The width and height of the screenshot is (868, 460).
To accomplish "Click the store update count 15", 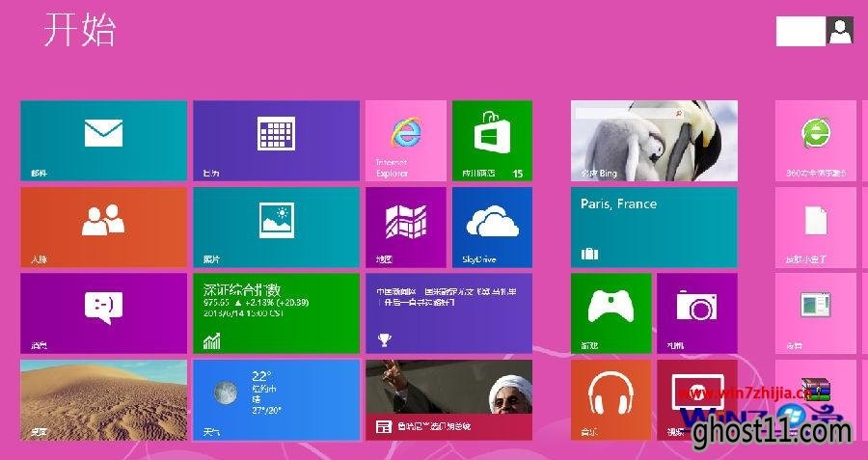I will [518, 174].
